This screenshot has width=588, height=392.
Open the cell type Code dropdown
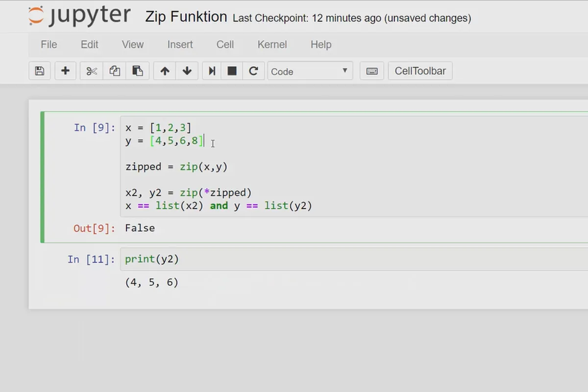tap(310, 71)
